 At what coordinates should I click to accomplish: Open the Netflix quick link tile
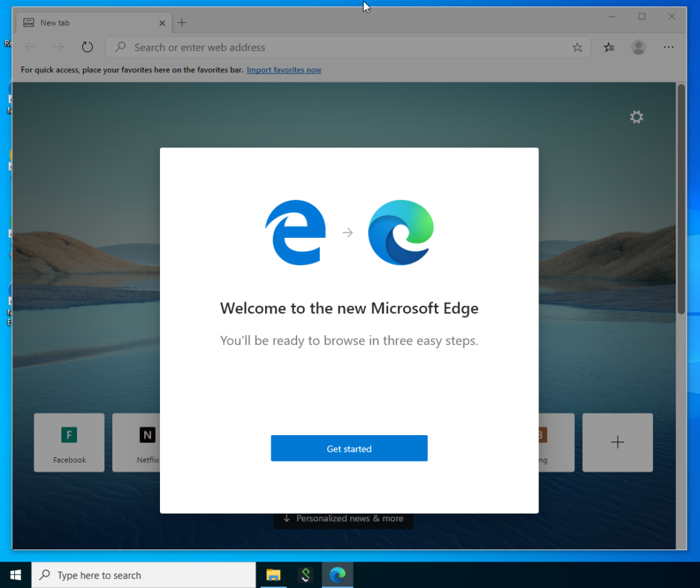click(136, 442)
